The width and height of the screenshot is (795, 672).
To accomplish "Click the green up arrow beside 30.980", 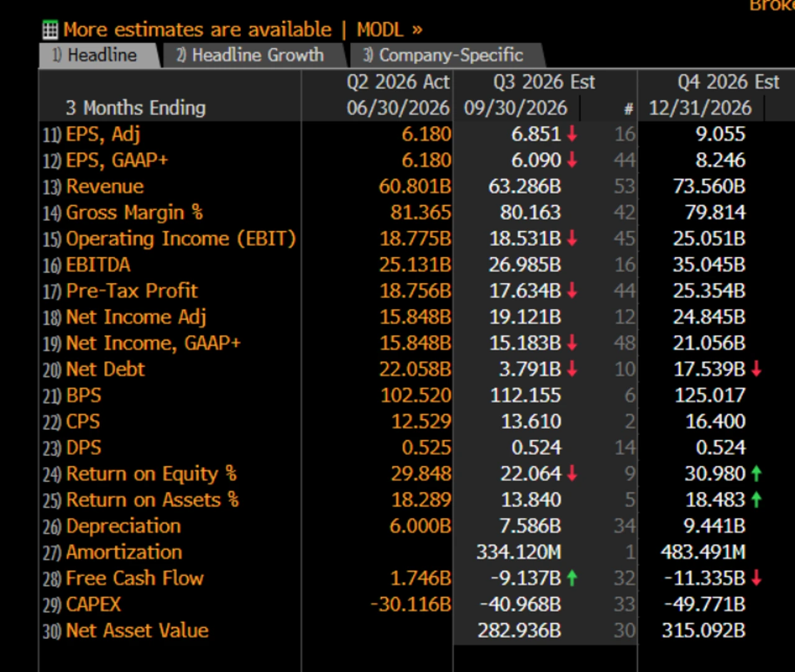I will click(x=756, y=473).
